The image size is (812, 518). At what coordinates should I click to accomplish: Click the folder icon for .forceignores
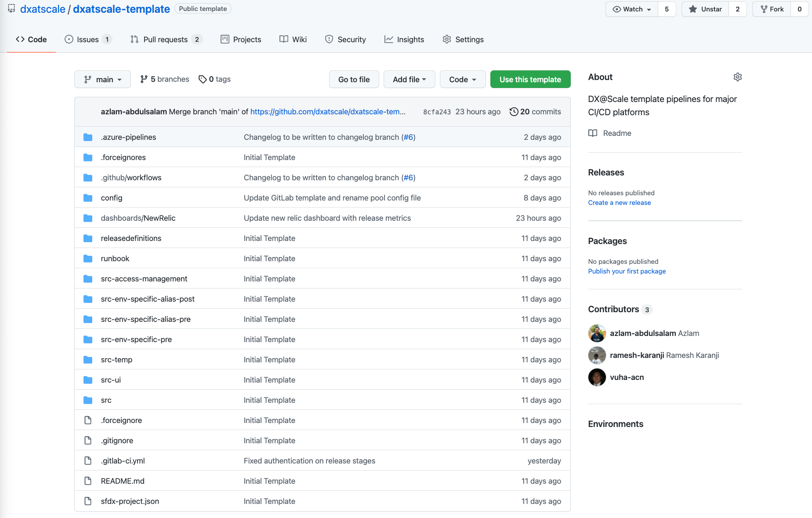(x=88, y=157)
